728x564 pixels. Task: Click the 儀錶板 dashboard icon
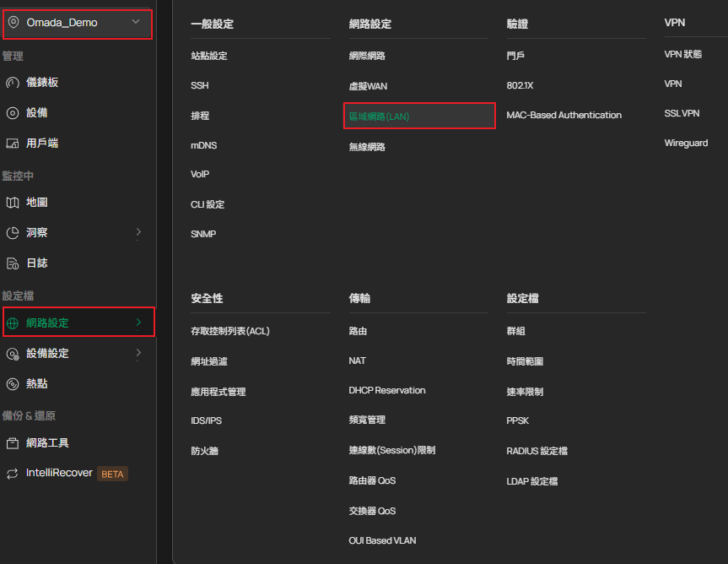tap(13, 83)
